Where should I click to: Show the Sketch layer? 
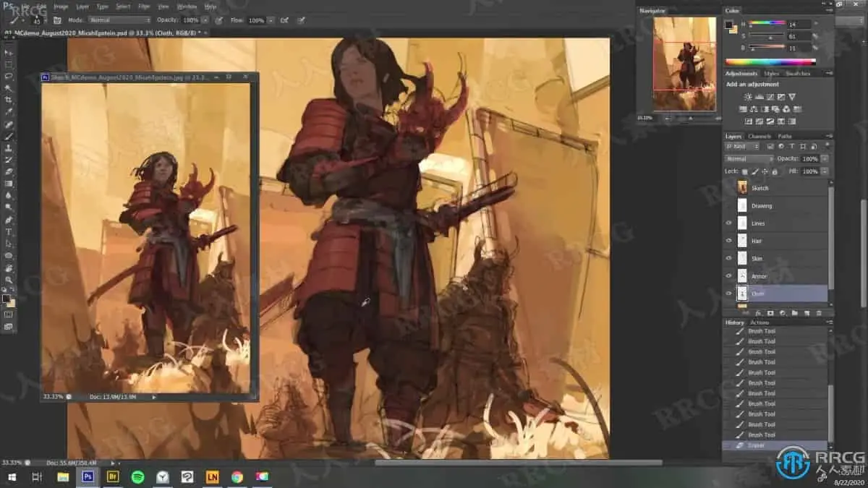[729, 188]
